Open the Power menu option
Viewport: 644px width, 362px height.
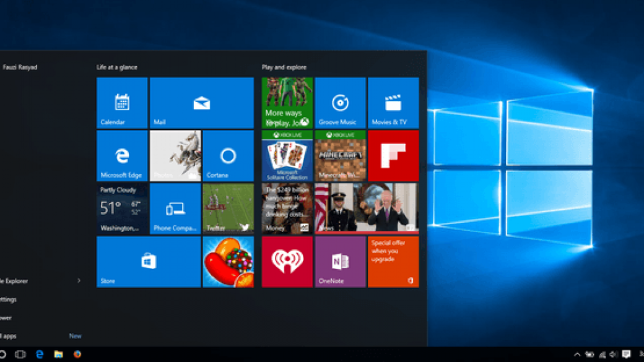point(6,317)
